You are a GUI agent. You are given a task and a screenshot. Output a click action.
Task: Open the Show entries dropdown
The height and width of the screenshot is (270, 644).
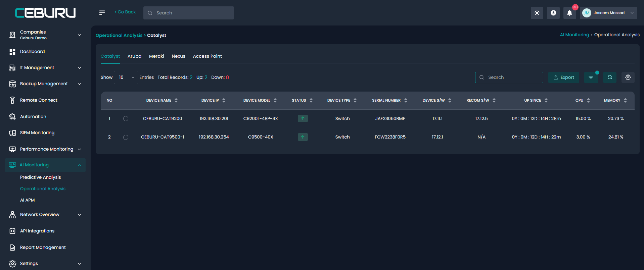126,77
